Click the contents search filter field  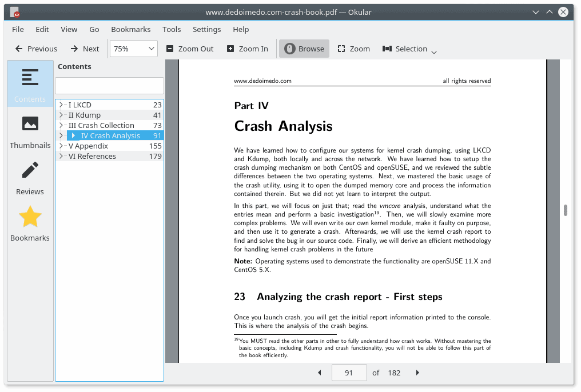tap(109, 86)
